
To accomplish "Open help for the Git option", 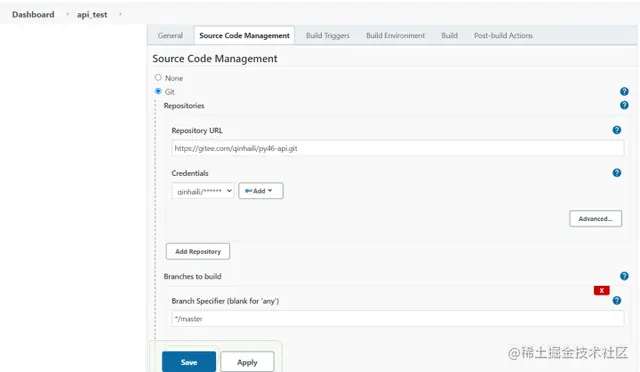I will point(624,91).
